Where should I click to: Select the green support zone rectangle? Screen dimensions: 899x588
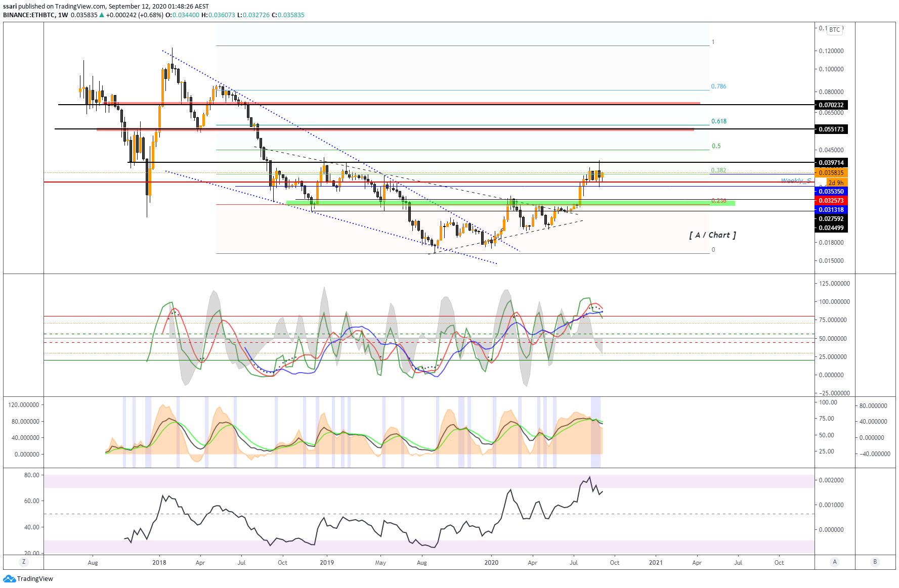click(510, 203)
